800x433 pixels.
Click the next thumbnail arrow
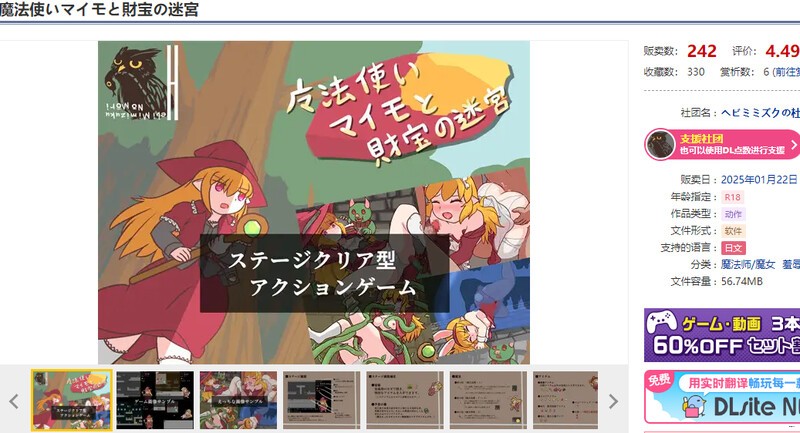[x=613, y=401]
